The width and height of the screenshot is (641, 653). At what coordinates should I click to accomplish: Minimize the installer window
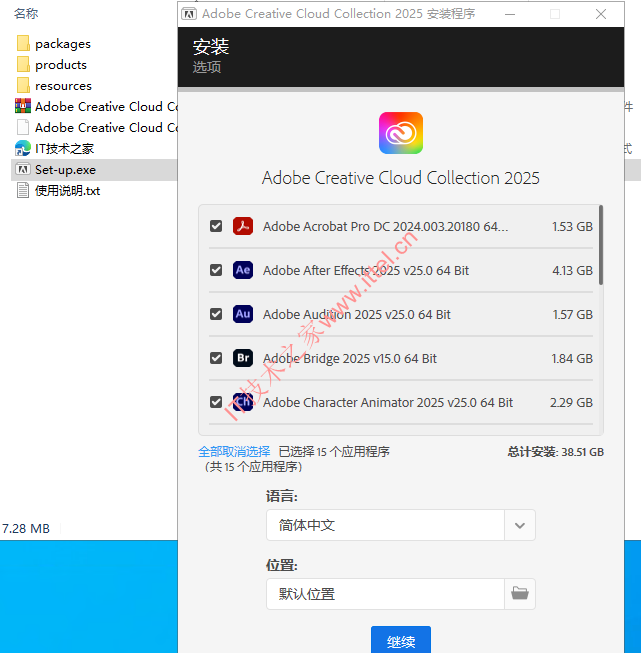510,14
